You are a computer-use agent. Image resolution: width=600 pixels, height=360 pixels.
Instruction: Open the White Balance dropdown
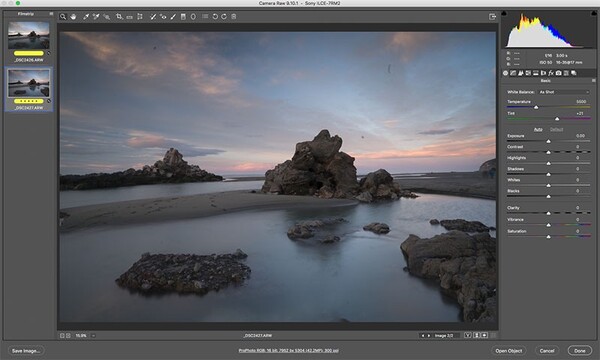(x=564, y=92)
